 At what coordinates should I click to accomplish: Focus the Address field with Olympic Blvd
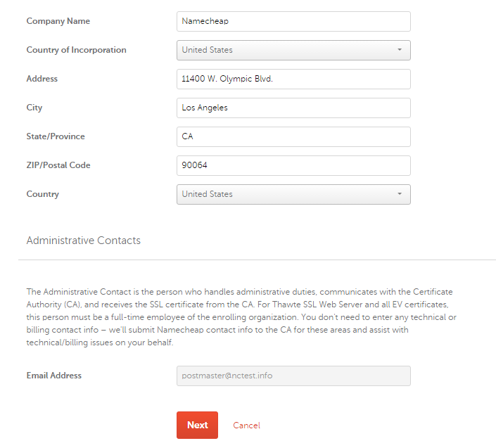point(293,79)
